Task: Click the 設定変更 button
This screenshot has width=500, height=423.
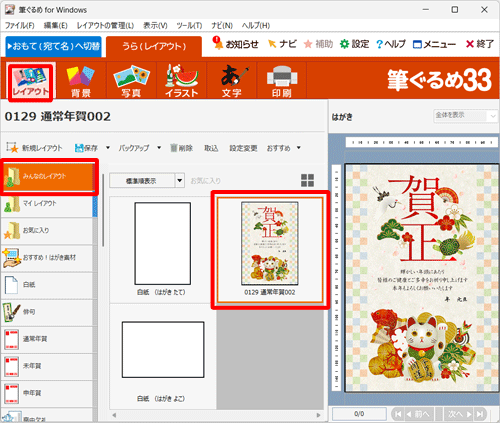Action: [243, 148]
